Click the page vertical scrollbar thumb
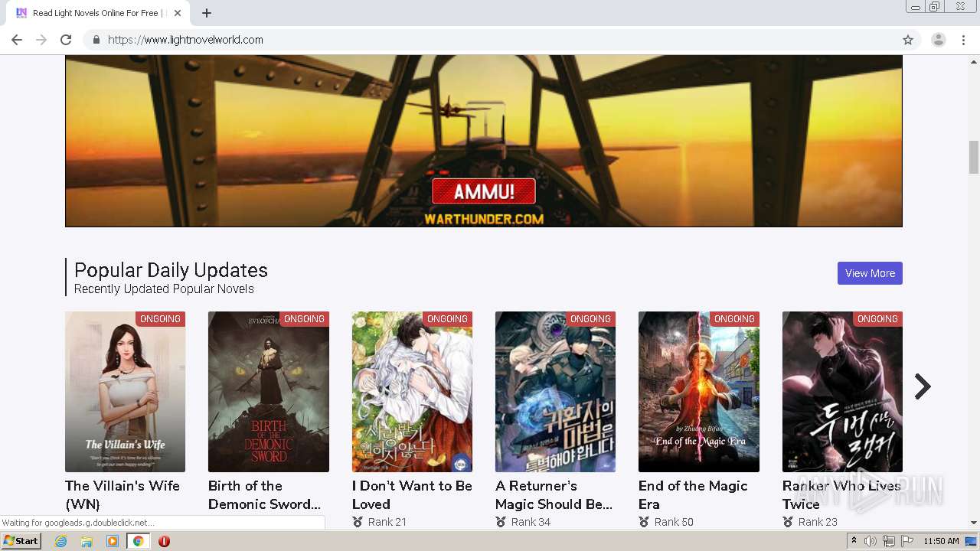980x551 pixels. point(974,158)
